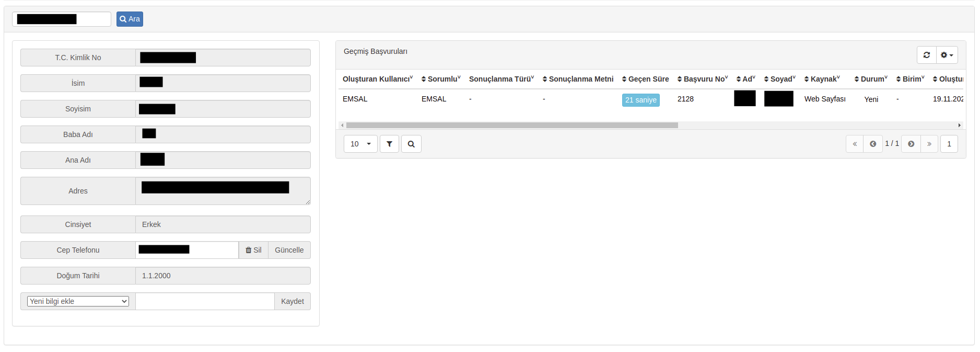
Task: Go to the last results page
Action: pos(929,144)
